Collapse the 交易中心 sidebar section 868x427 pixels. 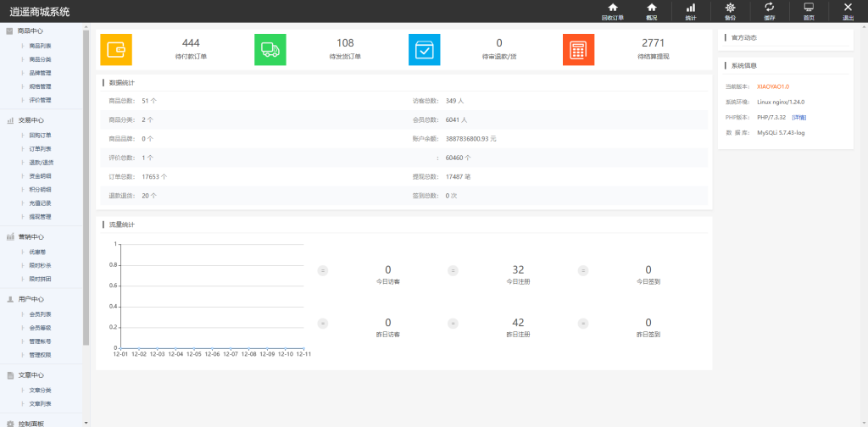[31, 120]
